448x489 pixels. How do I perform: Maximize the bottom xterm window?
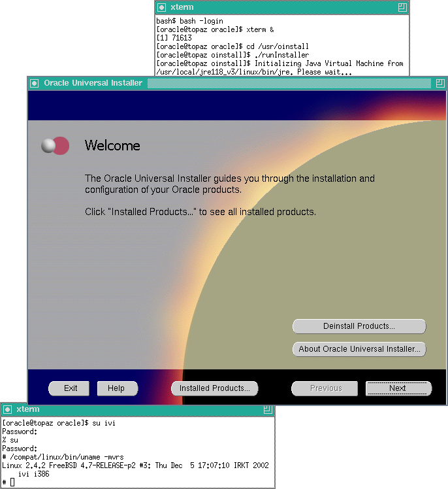coord(268,410)
